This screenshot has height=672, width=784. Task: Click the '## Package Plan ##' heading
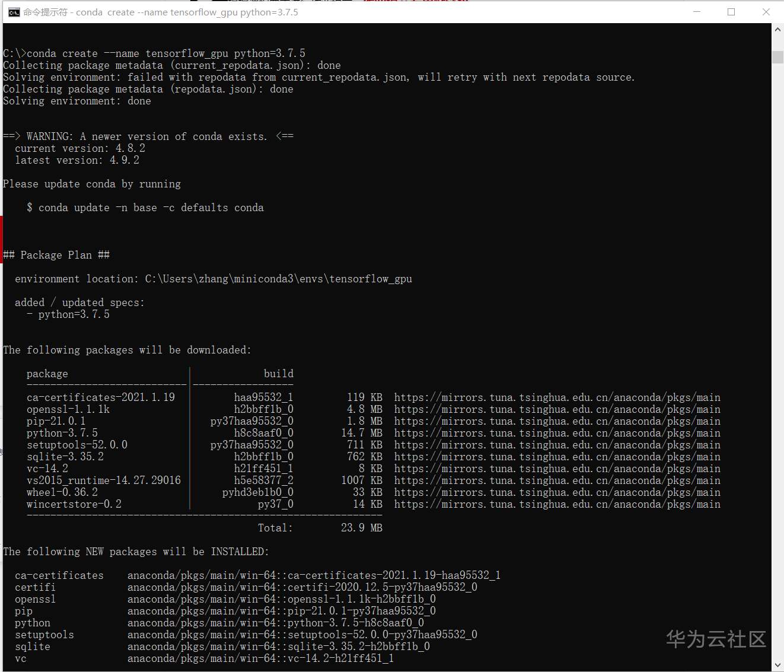coord(56,255)
